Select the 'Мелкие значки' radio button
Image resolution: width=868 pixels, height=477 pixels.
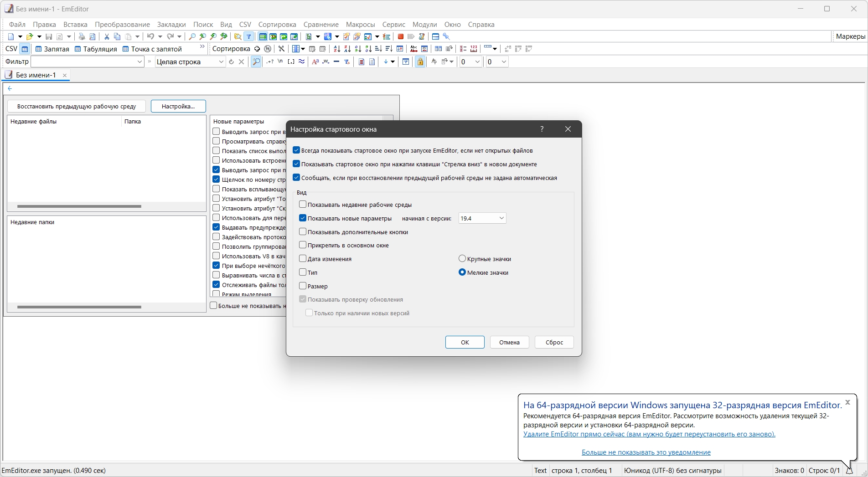coord(462,272)
